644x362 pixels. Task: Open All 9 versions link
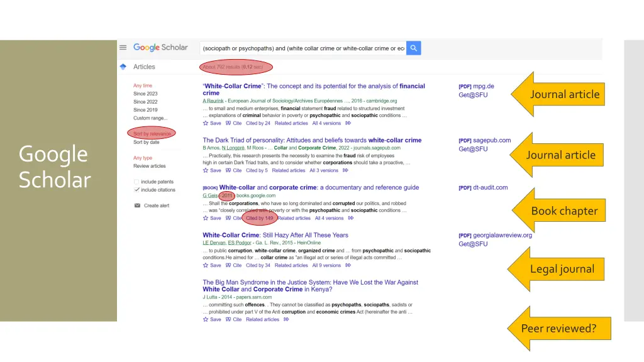[326, 265]
